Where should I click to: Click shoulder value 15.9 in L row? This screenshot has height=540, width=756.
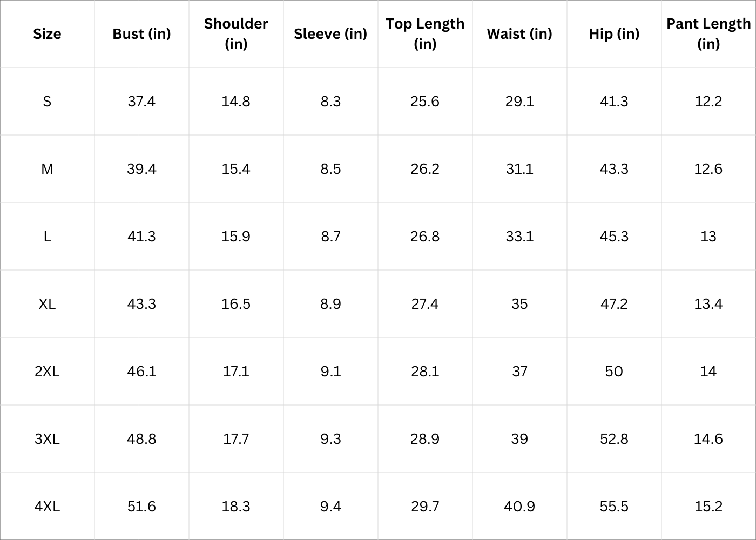(236, 237)
